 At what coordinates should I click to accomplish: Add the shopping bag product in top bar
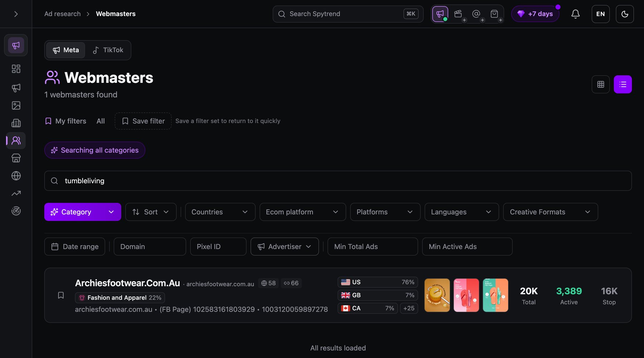tap(494, 14)
